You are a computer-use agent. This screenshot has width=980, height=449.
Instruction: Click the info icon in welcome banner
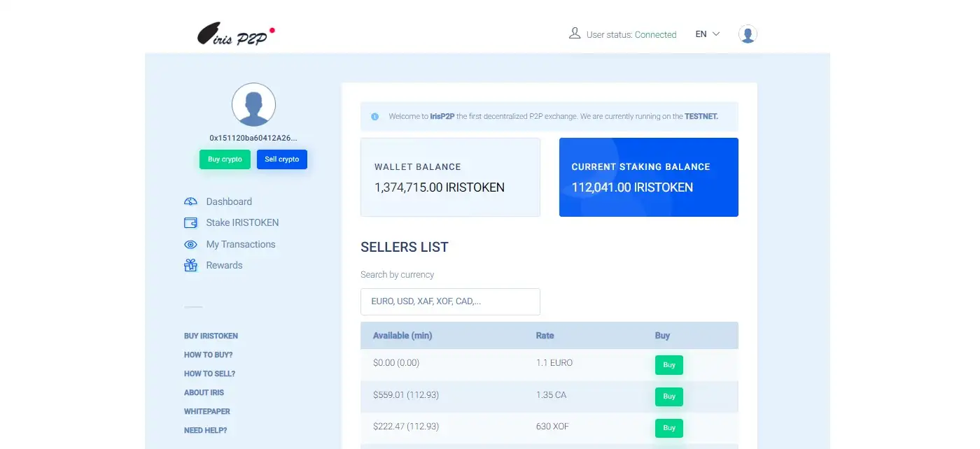[x=374, y=117]
